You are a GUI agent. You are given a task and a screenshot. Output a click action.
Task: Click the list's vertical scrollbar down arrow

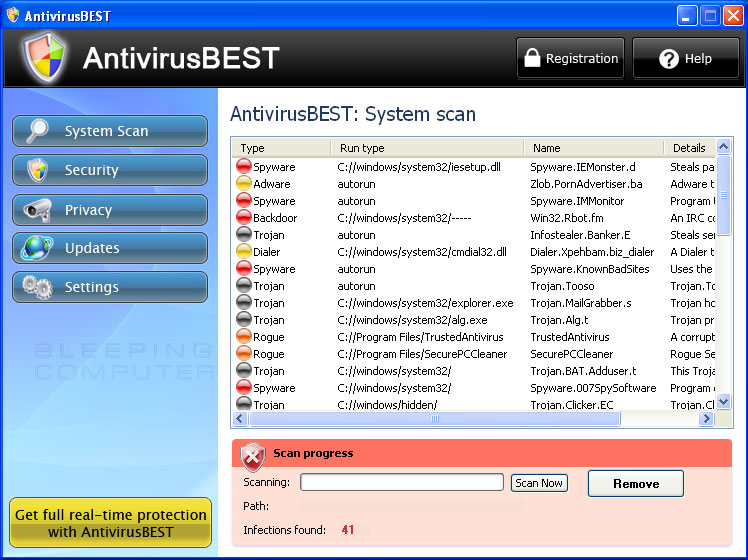(725, 403)
